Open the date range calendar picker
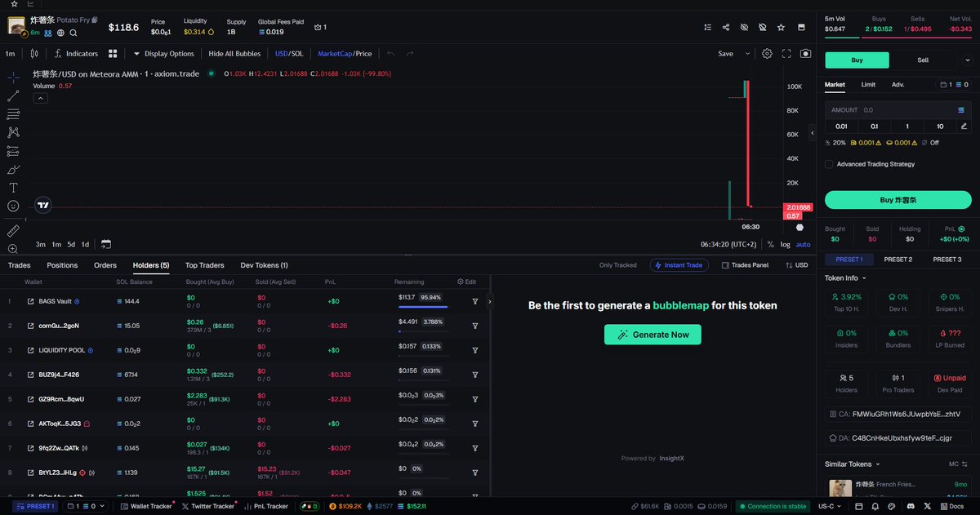This screenshot has height=515, width=980. point(106,244)
